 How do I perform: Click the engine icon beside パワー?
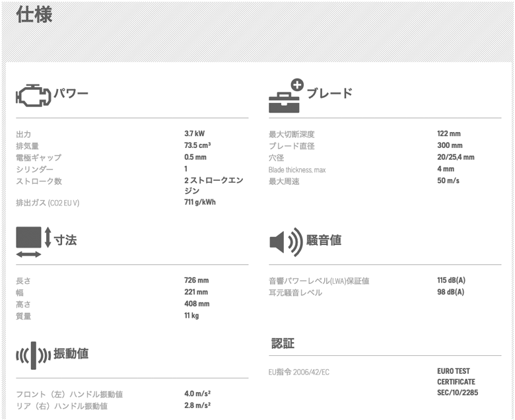pyautogui.click(x=33, y=95)
